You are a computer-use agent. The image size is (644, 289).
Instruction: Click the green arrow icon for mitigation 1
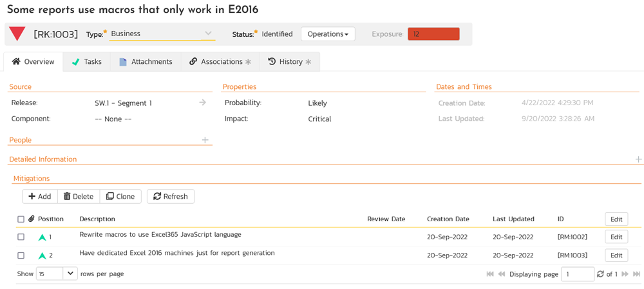[42, 237]
